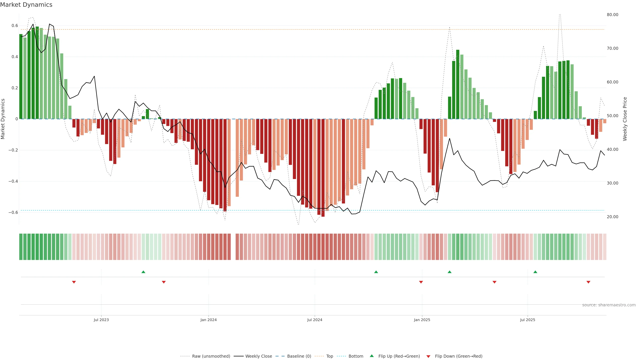This screenshot has height=362, width=644.
Task: Click the Jan 2024 x-axis label
Action: point(208,320)
